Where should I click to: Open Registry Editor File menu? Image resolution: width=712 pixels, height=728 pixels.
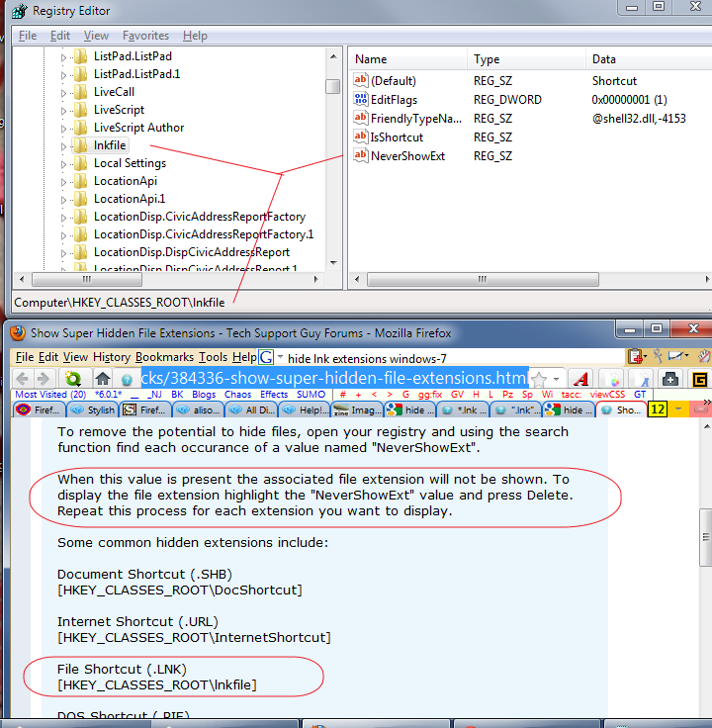[x=28, y=36]
